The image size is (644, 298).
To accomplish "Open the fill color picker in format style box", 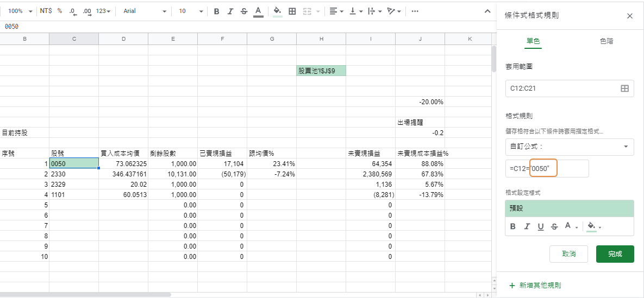I will (593, 227).
